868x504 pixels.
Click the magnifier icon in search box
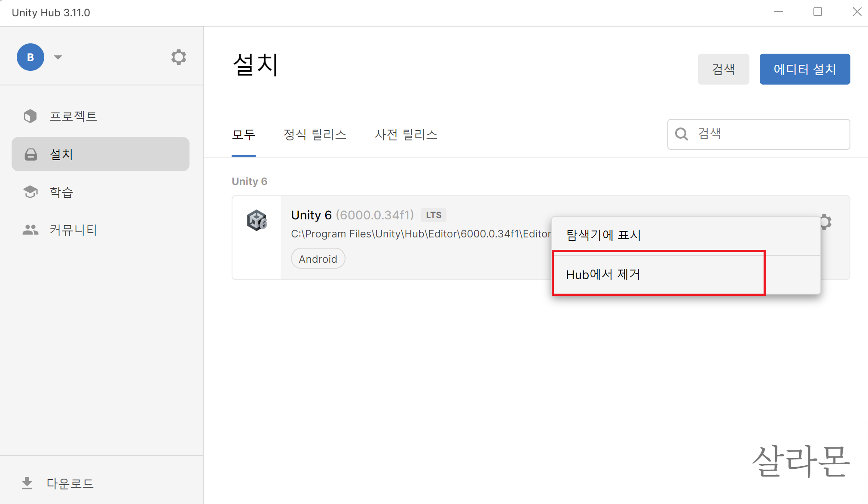coord(682,134)
